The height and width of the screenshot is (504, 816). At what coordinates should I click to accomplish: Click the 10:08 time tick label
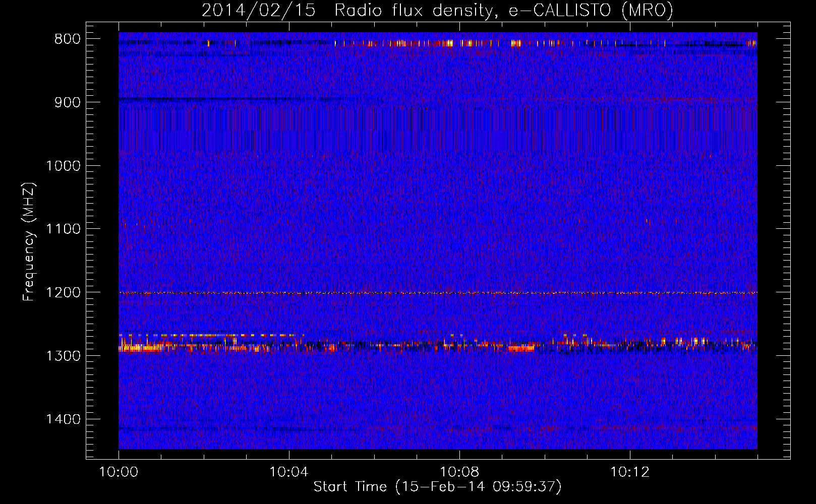click(459, 472)
